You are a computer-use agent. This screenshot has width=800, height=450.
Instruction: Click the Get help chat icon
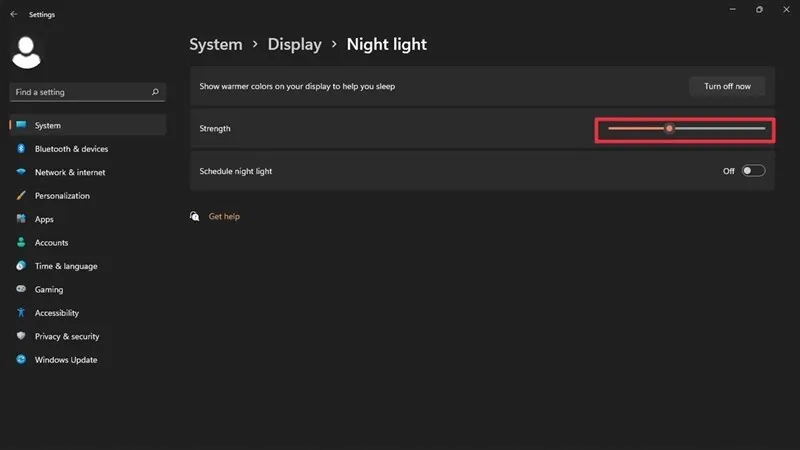coord(194,216)
